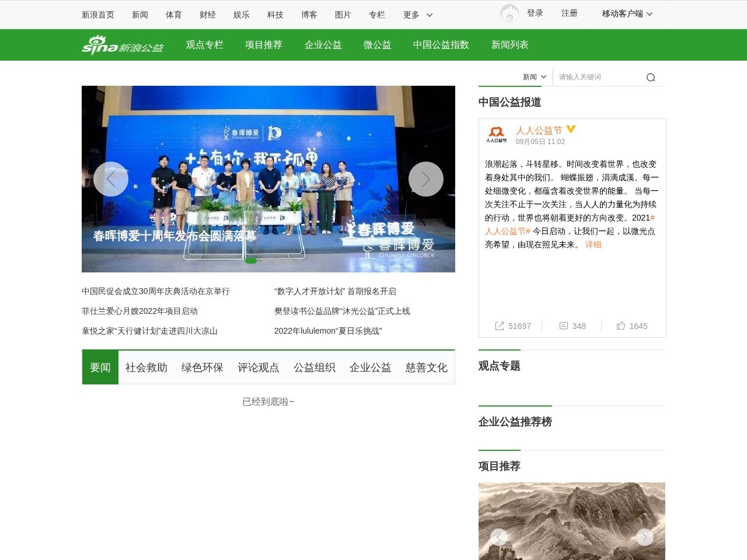Screen dimensions: 747x560
Task: Click the 详细 link in the Weibo post
Action: pos(593,244)
